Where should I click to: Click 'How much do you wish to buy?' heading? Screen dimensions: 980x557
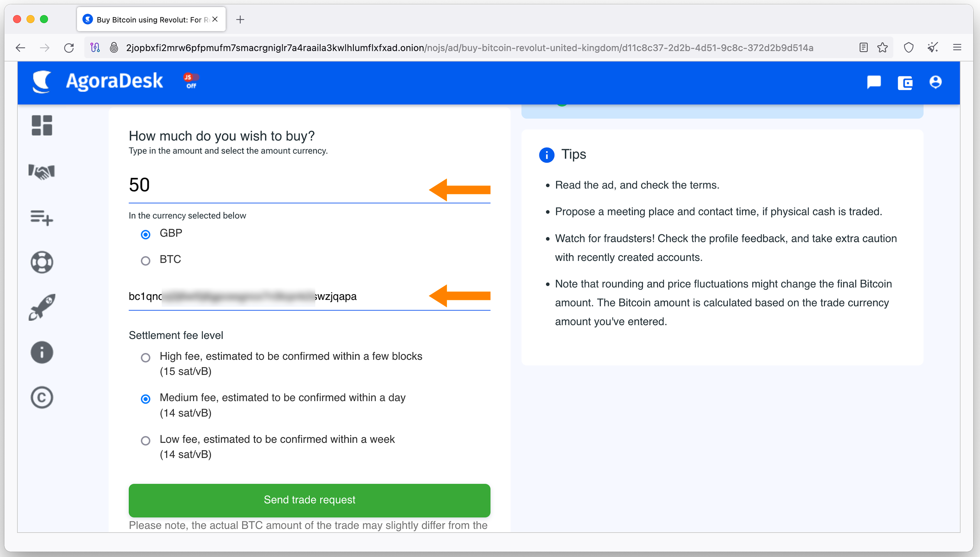pyautogui.click(x=221, y=136)
